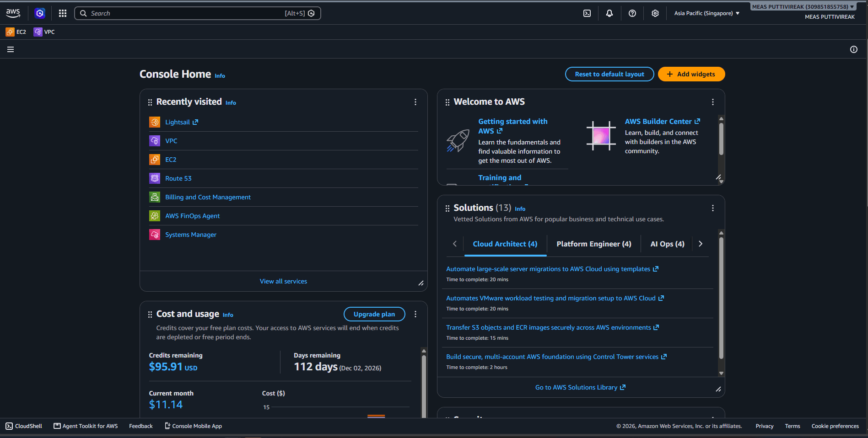868x438 pixels.
Task: Open the info panel circle icon
Action: click(854, 49)
